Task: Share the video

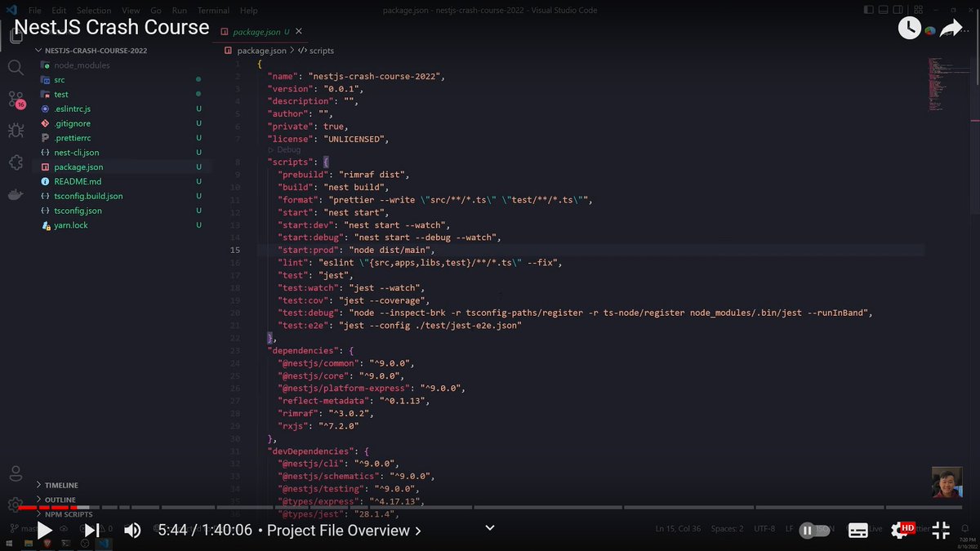Action: [951, 29]
